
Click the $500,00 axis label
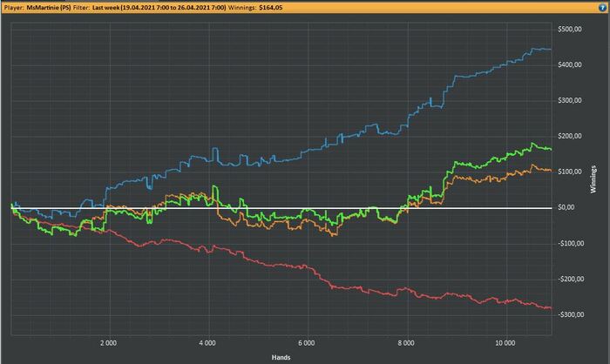(570, 29)
